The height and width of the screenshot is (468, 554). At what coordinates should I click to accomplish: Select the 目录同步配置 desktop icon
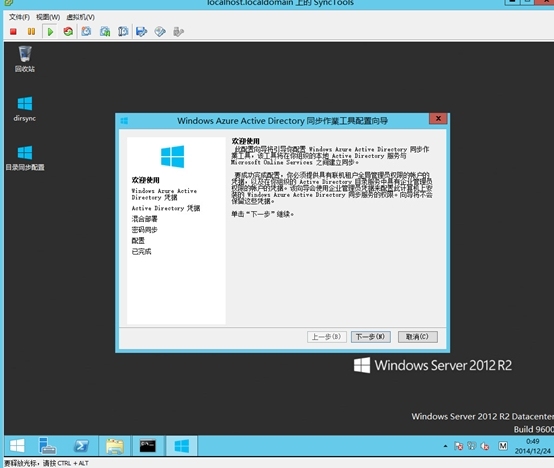coord(25,158)
